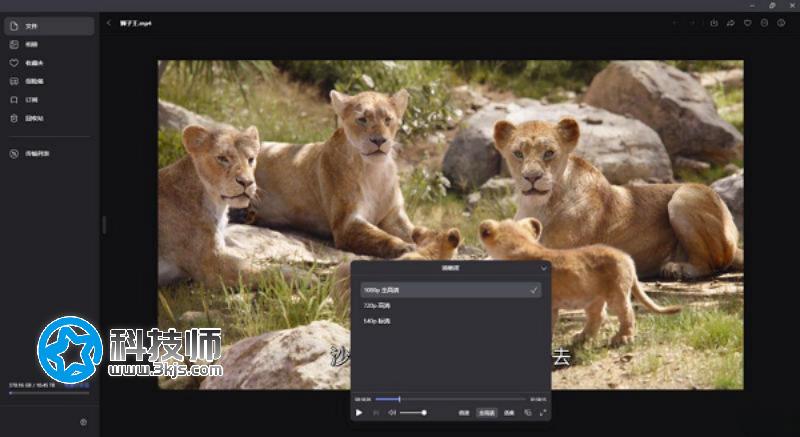Collapse the quality popup with the chevron

pos(543,268)
